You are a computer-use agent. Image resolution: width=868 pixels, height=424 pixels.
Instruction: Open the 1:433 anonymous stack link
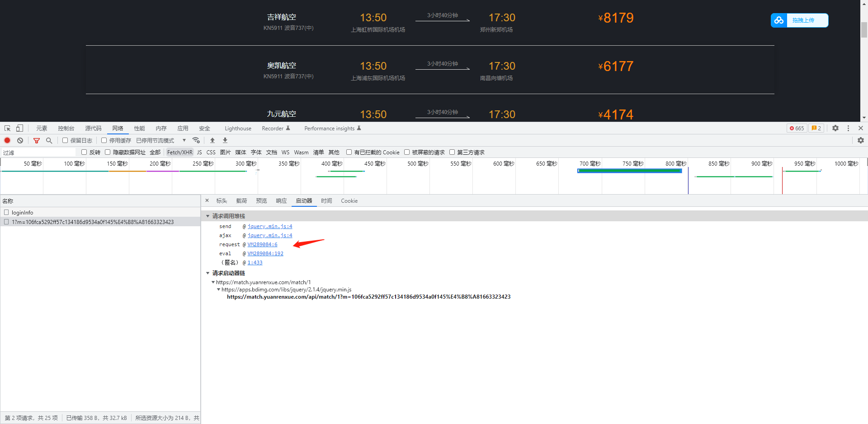(x=255, y=262)
